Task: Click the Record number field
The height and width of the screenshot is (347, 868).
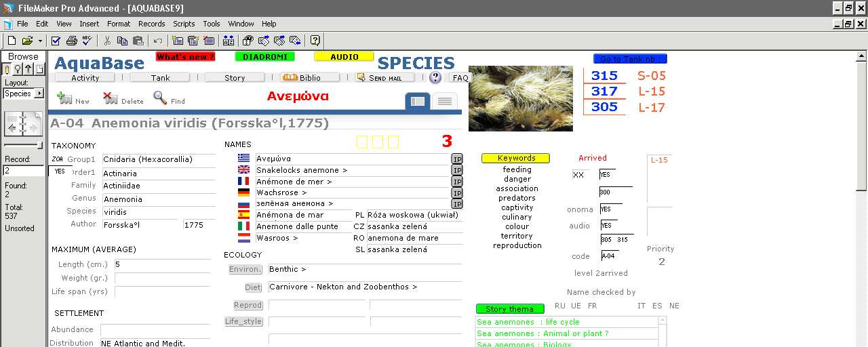Action: coord(23,171)
